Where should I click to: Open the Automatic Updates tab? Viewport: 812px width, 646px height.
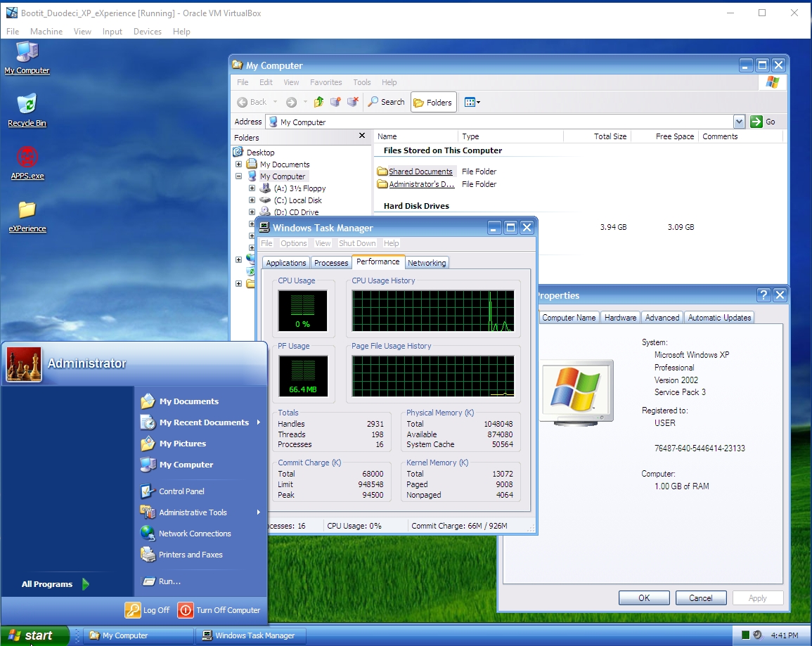[719, 318]
